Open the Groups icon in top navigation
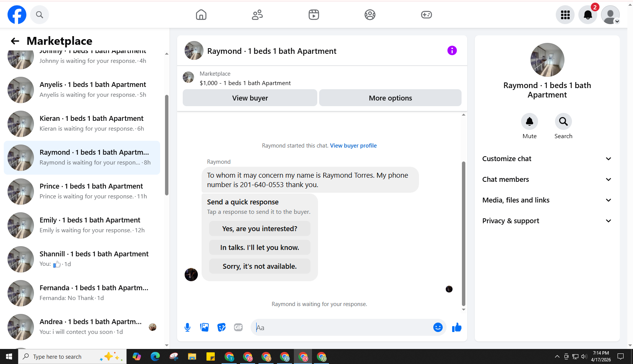Screen dimensions: 633x364 tap(370, 15)
